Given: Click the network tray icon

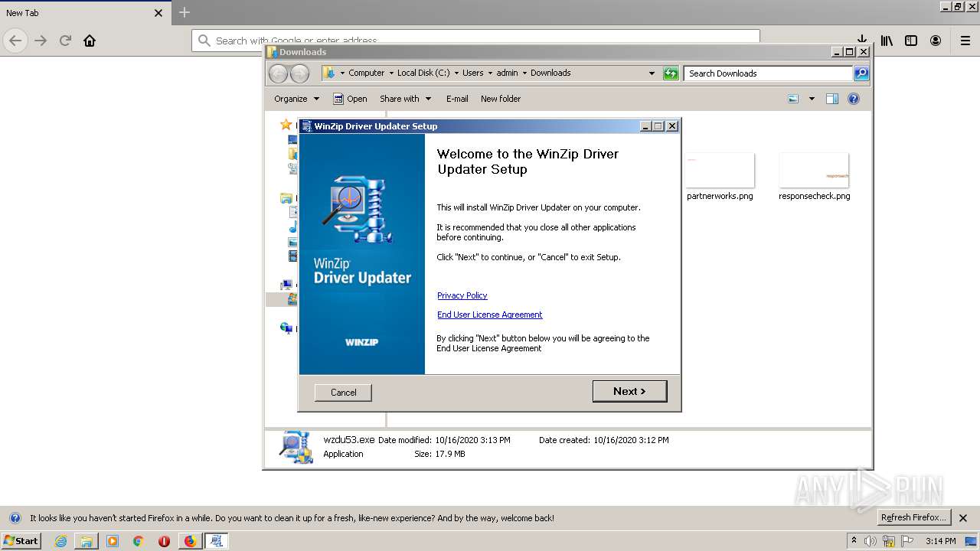Looking at the screenshot, I should coord(889,541).
